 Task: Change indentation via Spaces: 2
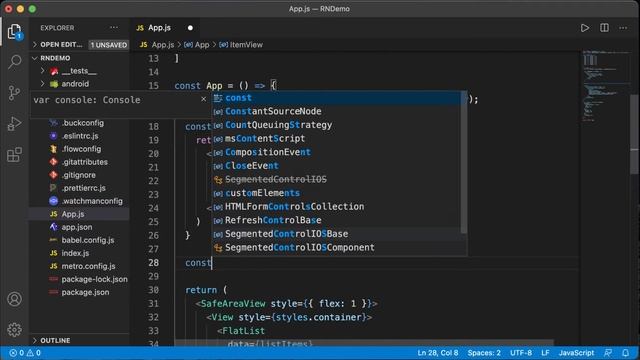pos(484,353)
